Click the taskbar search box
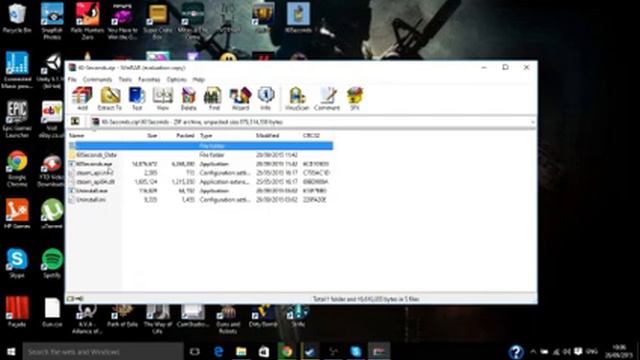 coord(103,351)
